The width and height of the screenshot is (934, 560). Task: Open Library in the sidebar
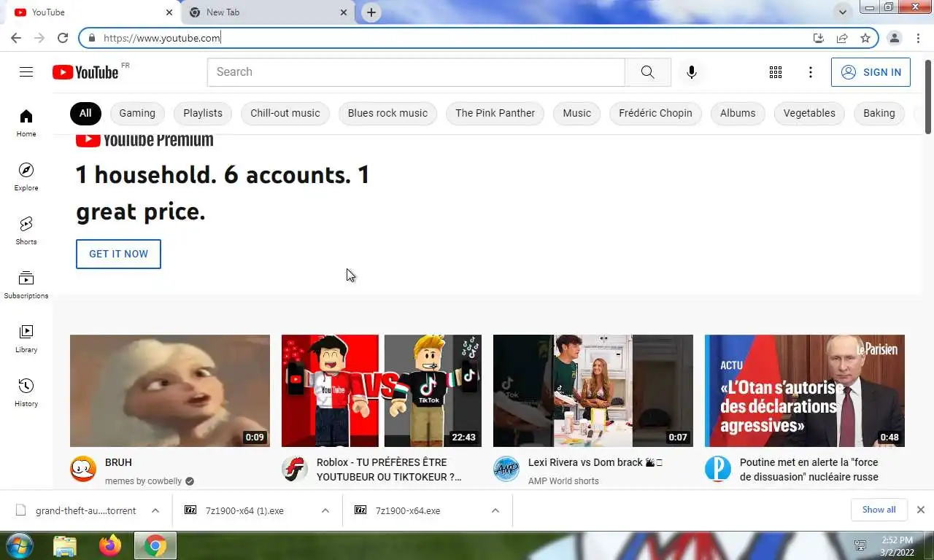pos(26,338)
